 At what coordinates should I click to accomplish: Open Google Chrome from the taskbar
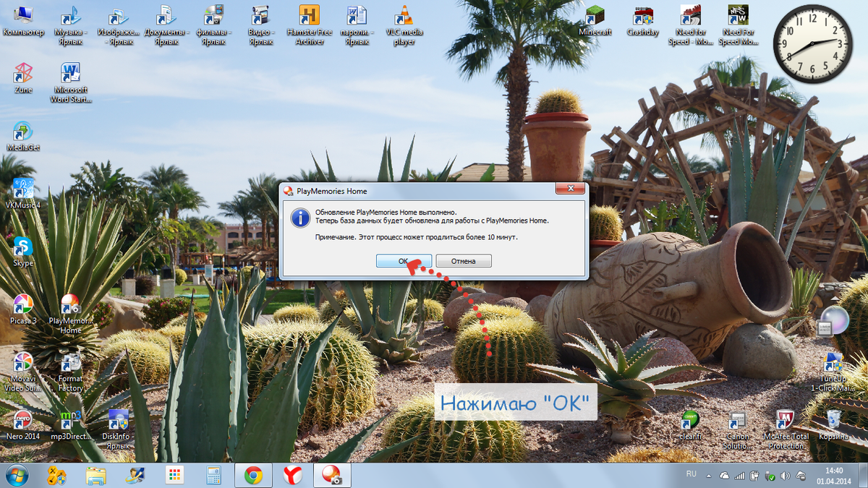pyautogui.click(x=253, y=475)
